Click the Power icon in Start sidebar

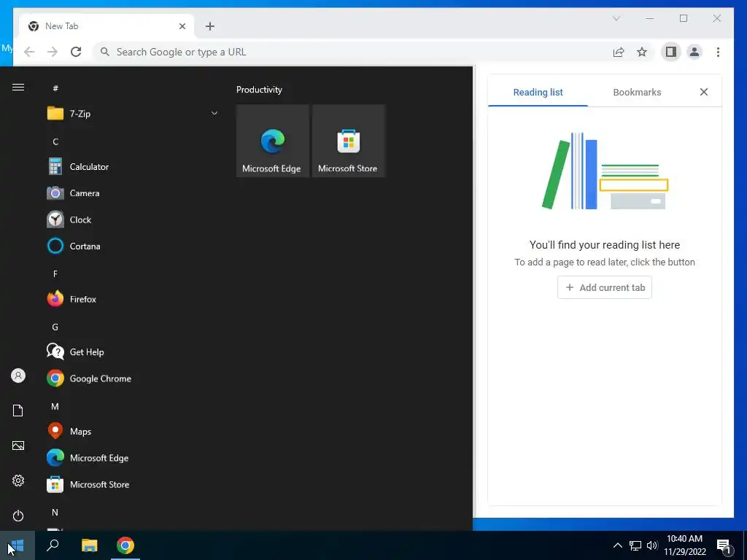point(18,516)
